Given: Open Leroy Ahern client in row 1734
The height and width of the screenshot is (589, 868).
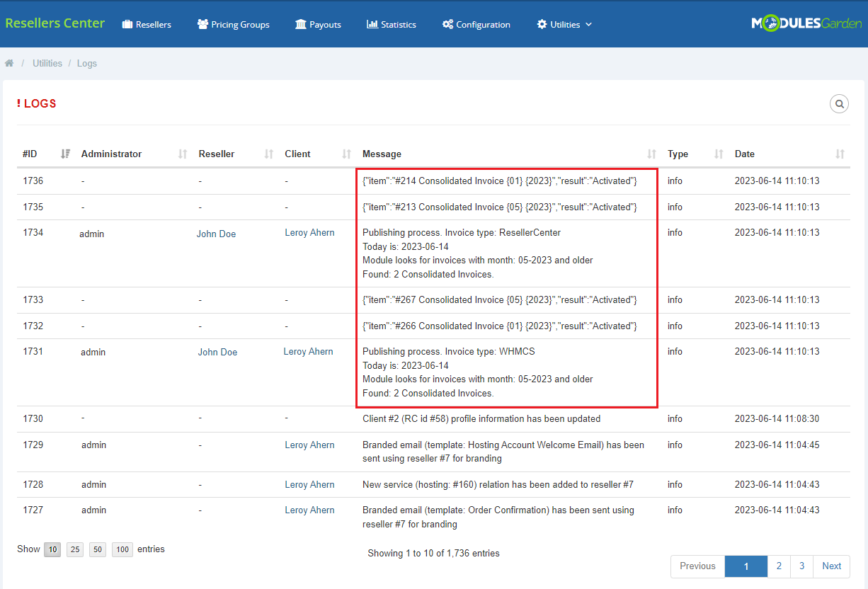Looking at the screenshot, I should coord(309,232).
